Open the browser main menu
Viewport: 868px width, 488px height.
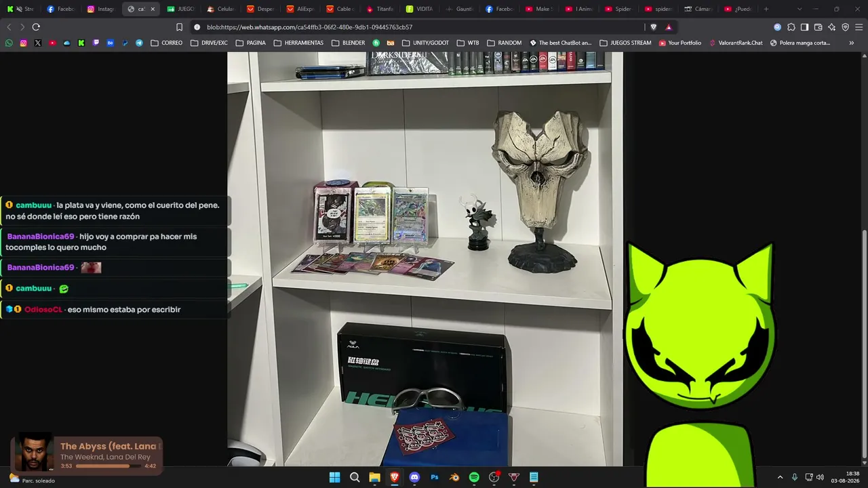[859, 27]
